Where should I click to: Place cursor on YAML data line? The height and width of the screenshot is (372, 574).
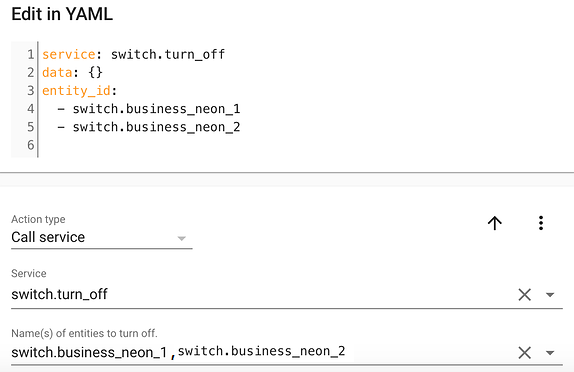point(72,72)
